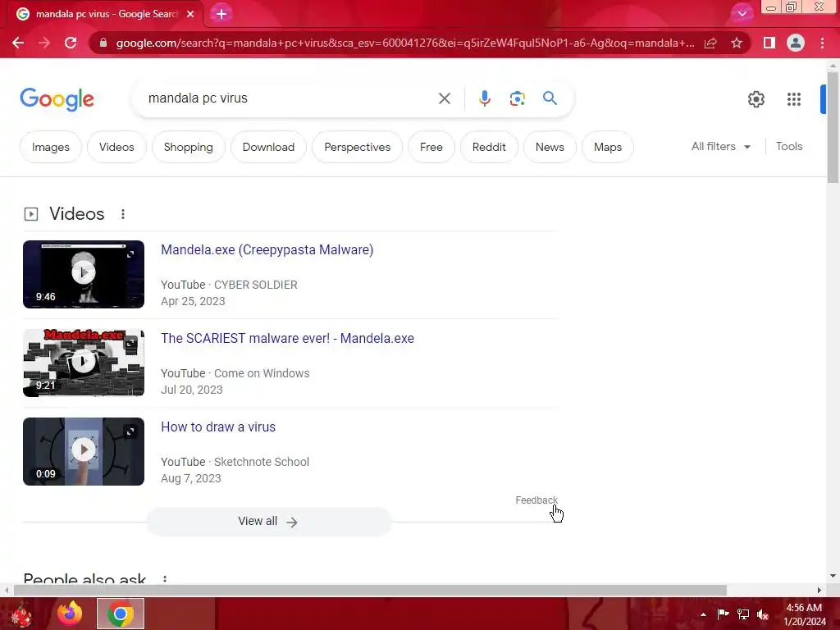Open a new browser tab
The width and height of the screenshot is (840, 630).
click(x=221, y=14)
